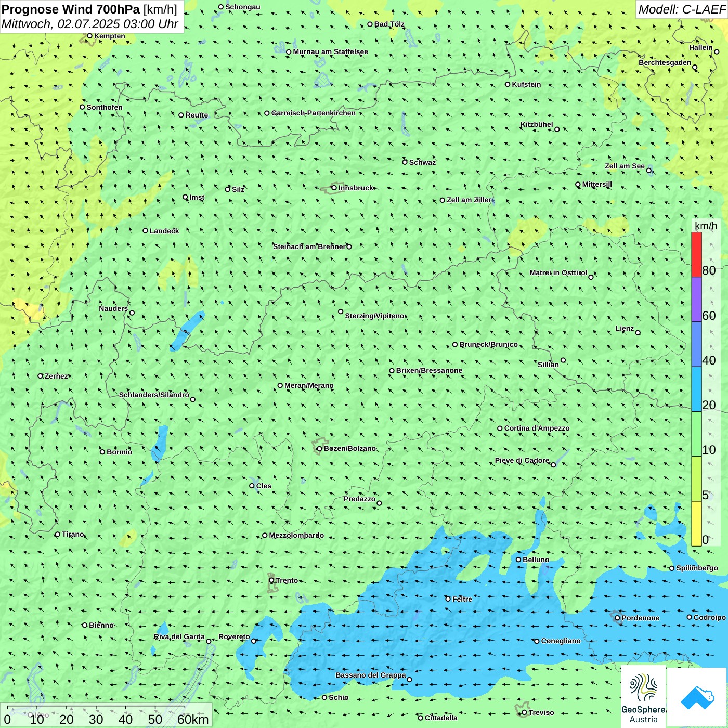Click the Imst city label
Viewport: 728px width, 728px height.
pyautogui.click(x=197, y=197)
